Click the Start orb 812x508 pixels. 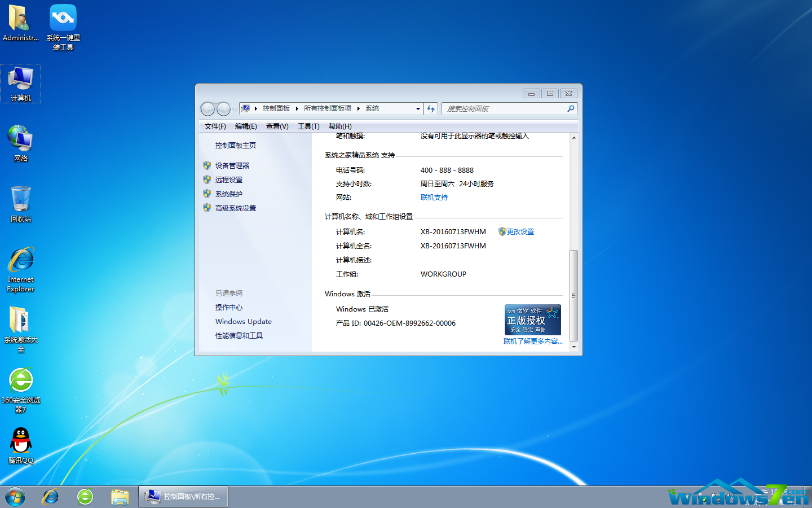click(14, 497)
